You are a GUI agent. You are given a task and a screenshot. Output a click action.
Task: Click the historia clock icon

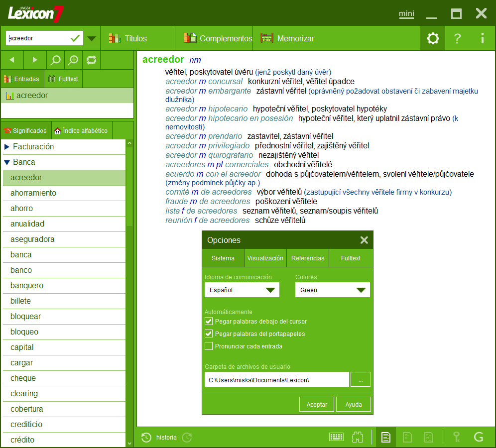(146, 437)
